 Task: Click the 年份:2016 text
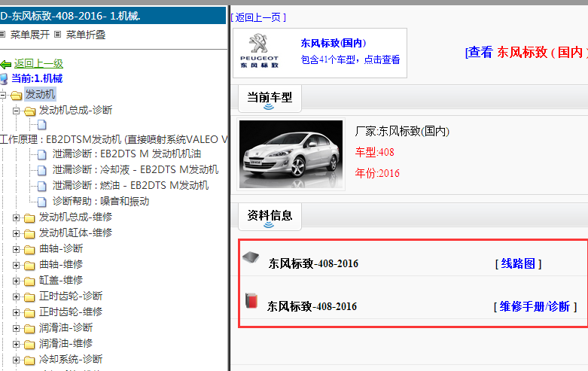pos(377,173)
